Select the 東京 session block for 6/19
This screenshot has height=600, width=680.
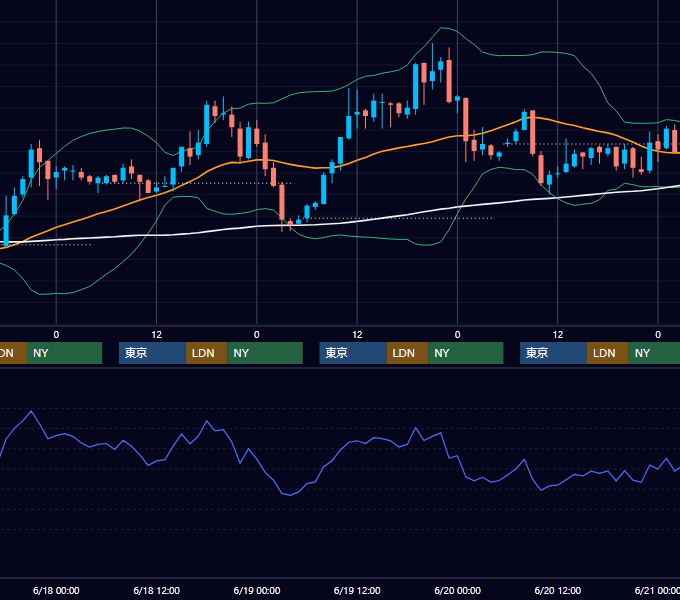353,353
